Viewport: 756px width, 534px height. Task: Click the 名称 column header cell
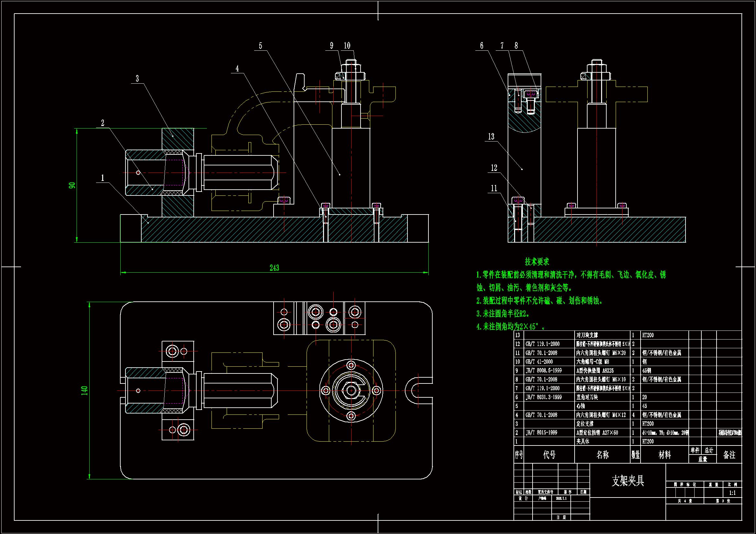[x=602, y=455]
